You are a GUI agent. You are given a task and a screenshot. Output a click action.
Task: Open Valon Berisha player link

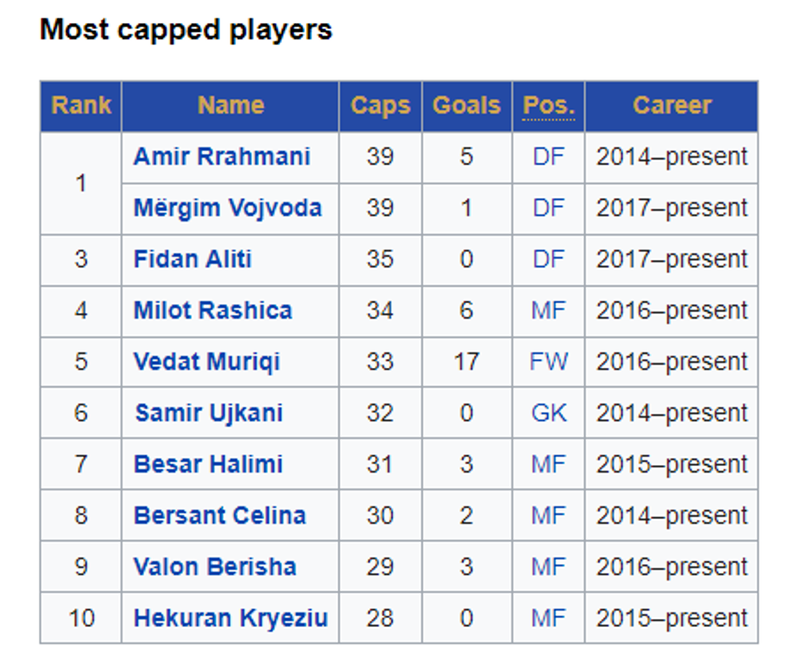click(x=215, y=567)
